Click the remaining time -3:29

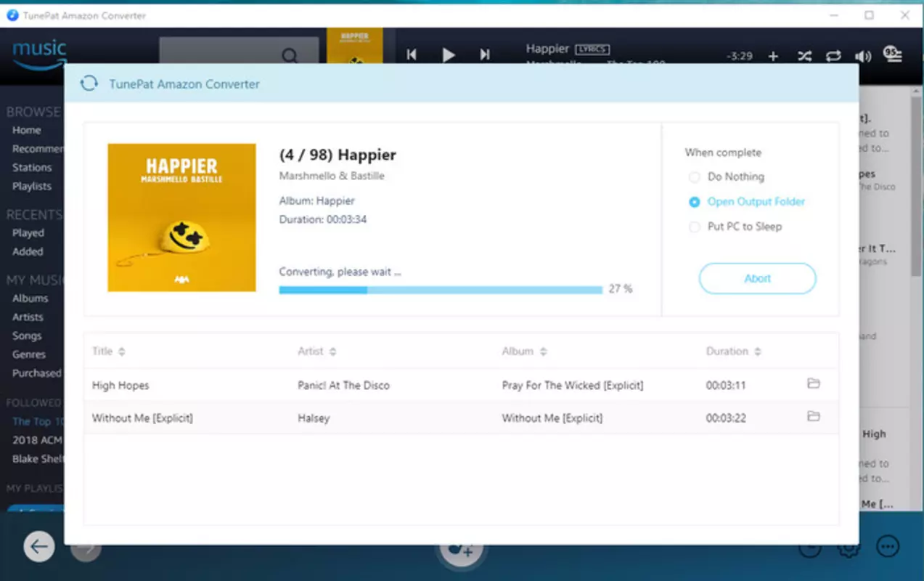739,56
